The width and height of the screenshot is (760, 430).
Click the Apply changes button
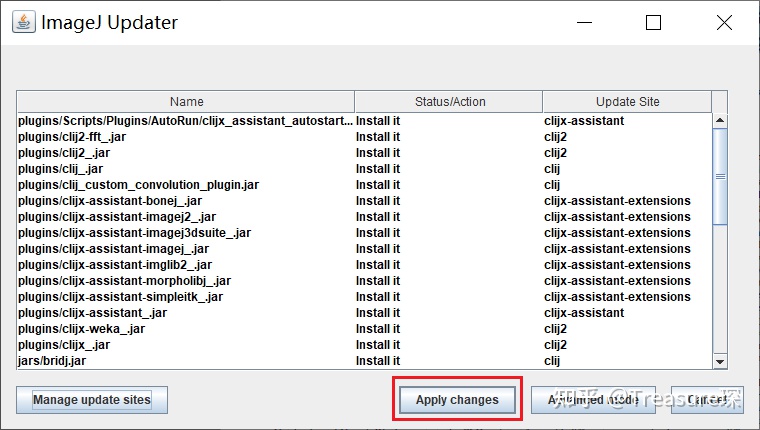point(456,400)
